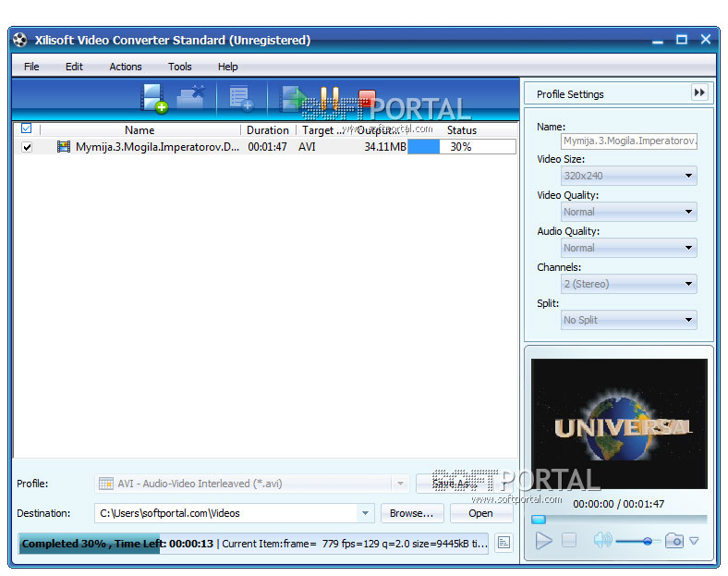
Task: Open the log icon beside the progress bar
Action: coord(504,543)
